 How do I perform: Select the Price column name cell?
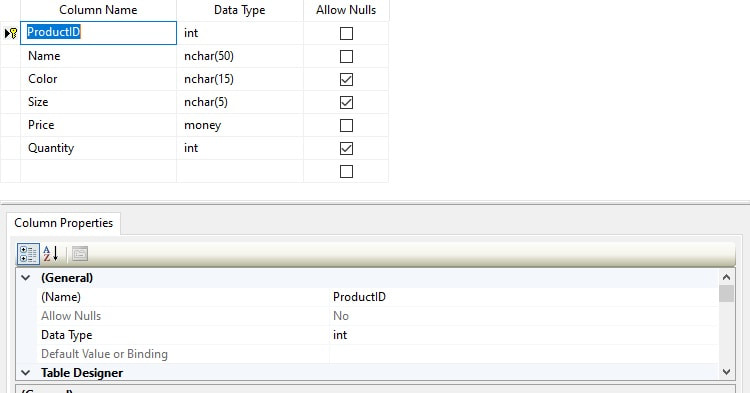[x=99, y=125]
